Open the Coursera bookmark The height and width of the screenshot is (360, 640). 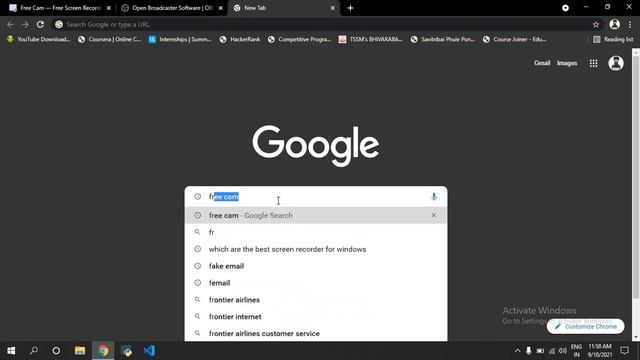109,39
